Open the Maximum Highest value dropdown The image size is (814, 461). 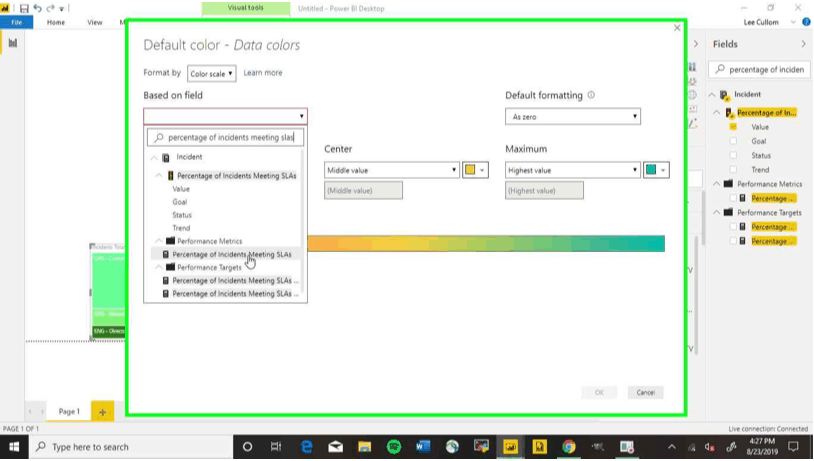[x=573, y=170]
